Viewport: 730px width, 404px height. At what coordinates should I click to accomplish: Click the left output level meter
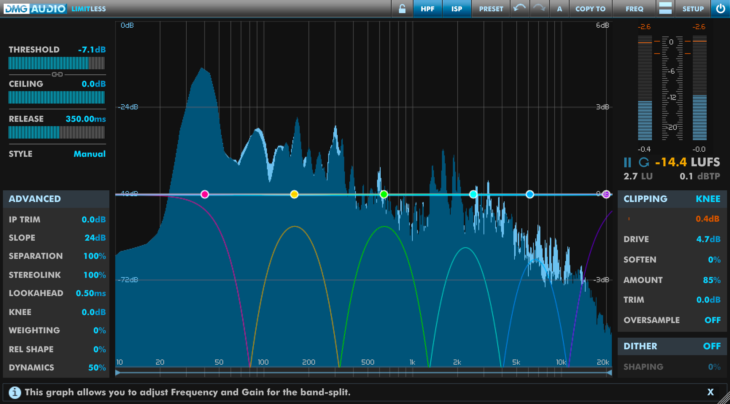click(x=645, y=88)
